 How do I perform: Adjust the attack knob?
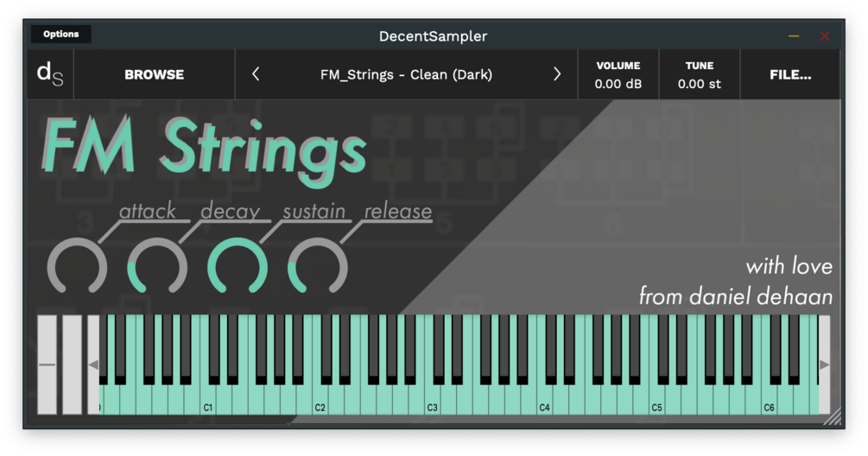click(77, 267)
